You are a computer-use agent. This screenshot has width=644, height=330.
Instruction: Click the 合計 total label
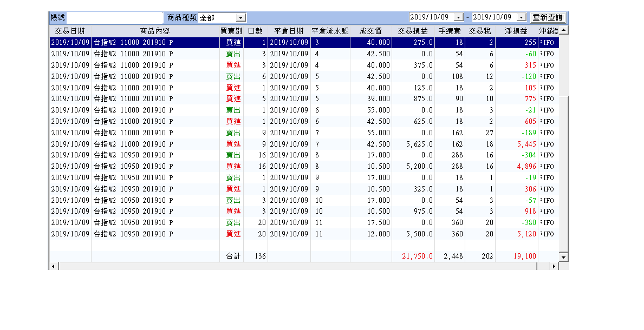233,256
